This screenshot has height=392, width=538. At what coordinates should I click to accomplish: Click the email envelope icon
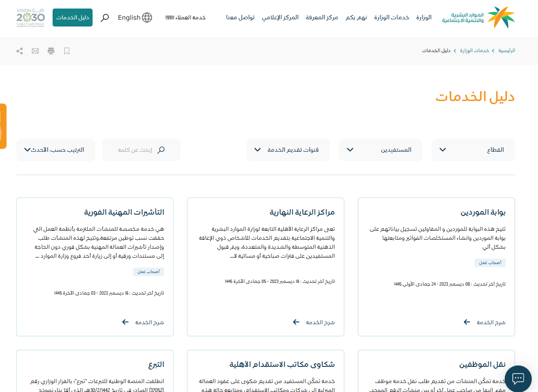coord(36,51)
